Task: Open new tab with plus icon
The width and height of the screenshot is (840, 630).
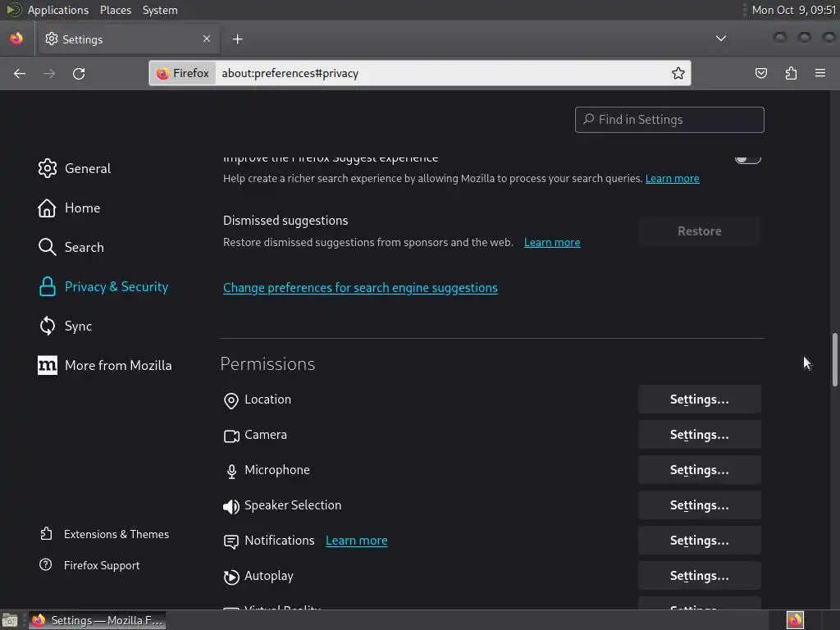Action: (237, 39)
